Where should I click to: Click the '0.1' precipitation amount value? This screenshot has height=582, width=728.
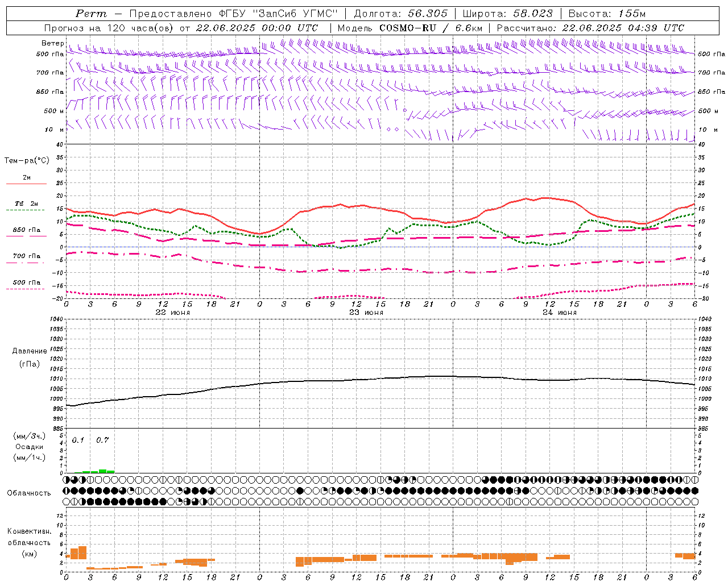point(78,440)
